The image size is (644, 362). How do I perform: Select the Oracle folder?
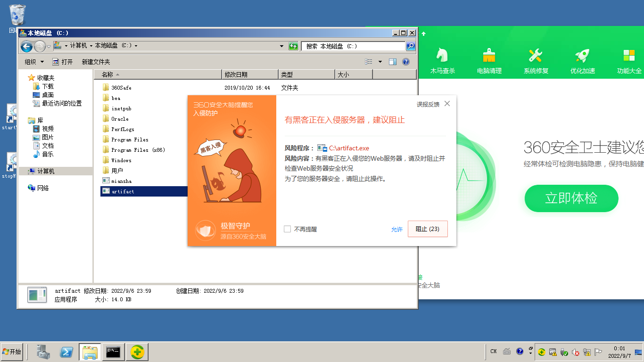120,119
